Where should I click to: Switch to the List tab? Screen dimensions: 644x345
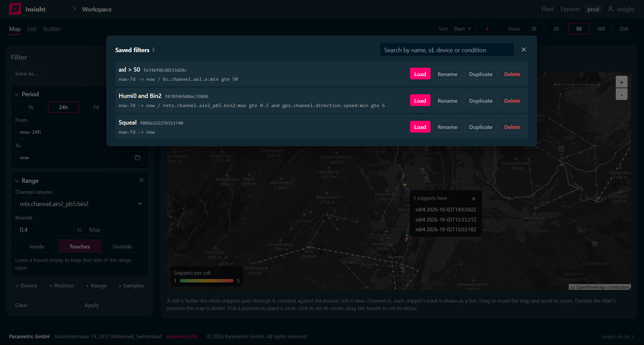coord(32,29)
